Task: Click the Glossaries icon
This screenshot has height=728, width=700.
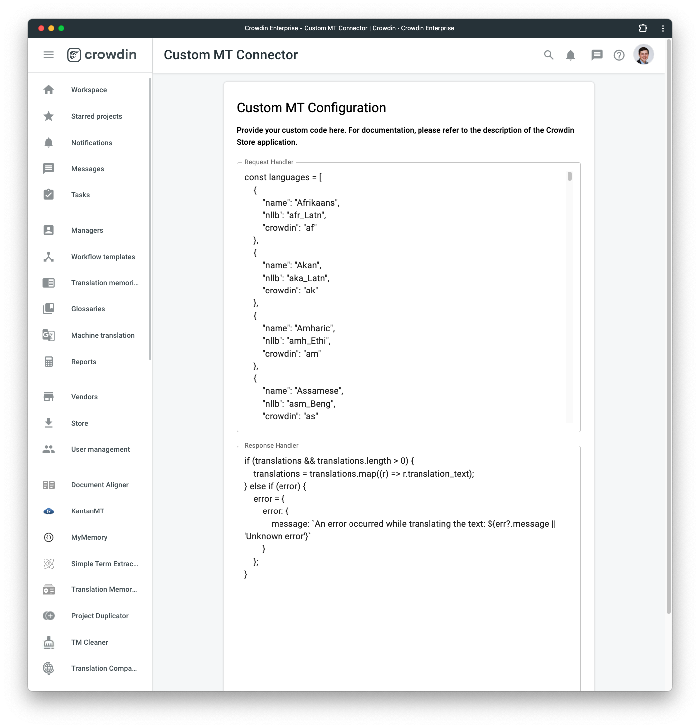Action: pyautogui.click(x=49, y=309)
